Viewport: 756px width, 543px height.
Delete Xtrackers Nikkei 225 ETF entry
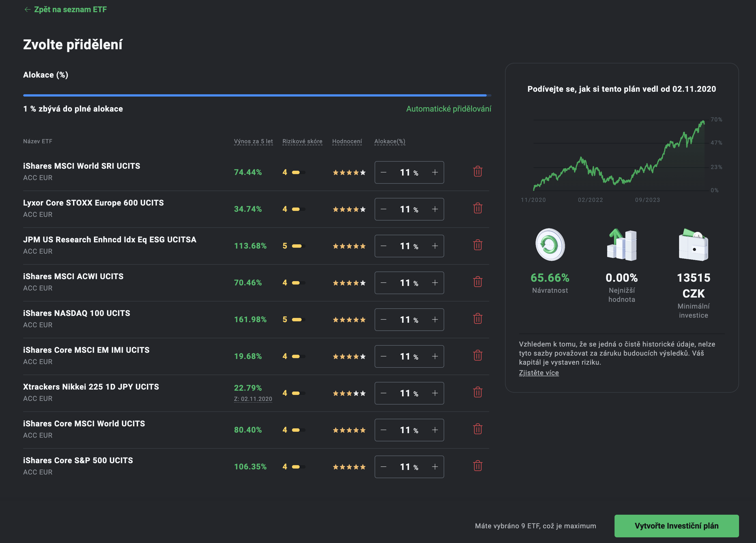coord(477,393)
